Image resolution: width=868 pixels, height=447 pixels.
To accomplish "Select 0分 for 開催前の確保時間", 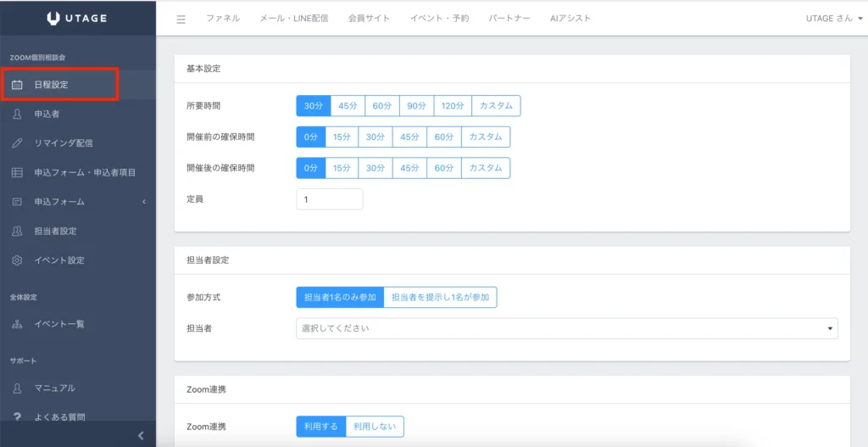I will [310, 137].
